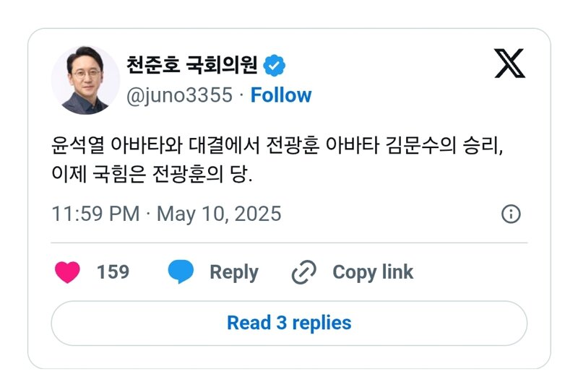
Task: Click the tweet line 이제 국힘은 전광훈의 당
Action: point(152,173)
